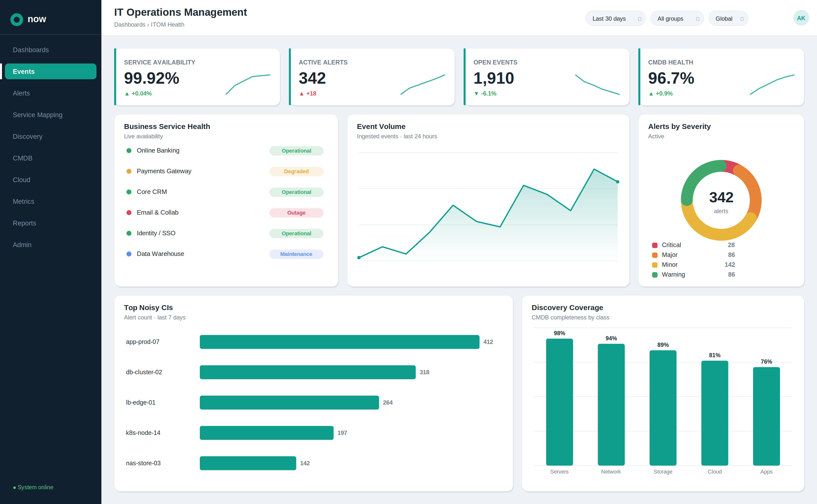
Task: Open the Service Availability card
Action: tap(197, 77)
